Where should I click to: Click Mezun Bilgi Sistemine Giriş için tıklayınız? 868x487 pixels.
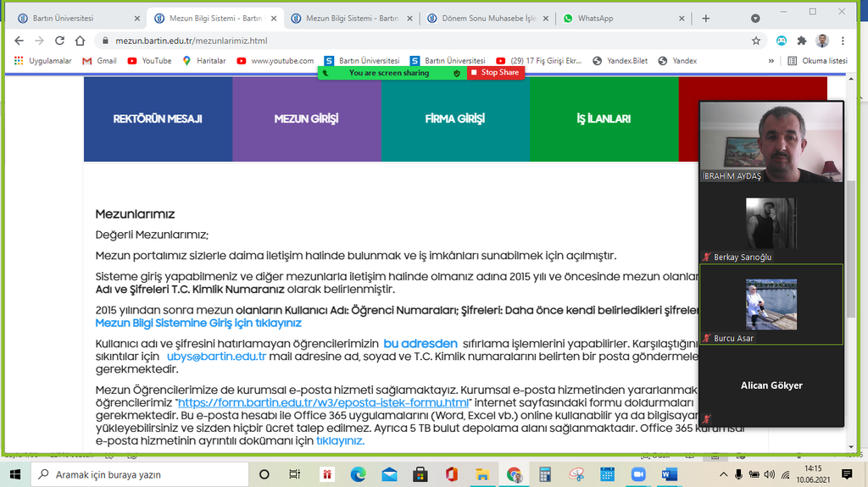pos(198,324)
